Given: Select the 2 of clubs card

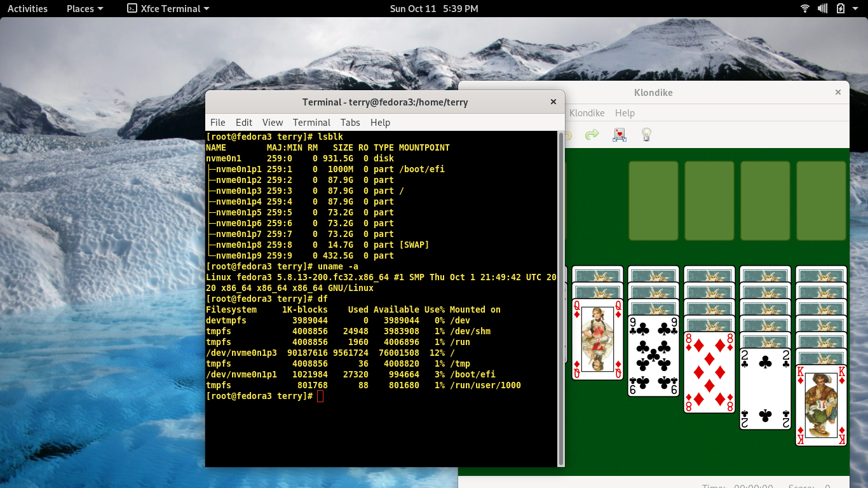Looking at the screenshot, I should click(x=766, y=389).
